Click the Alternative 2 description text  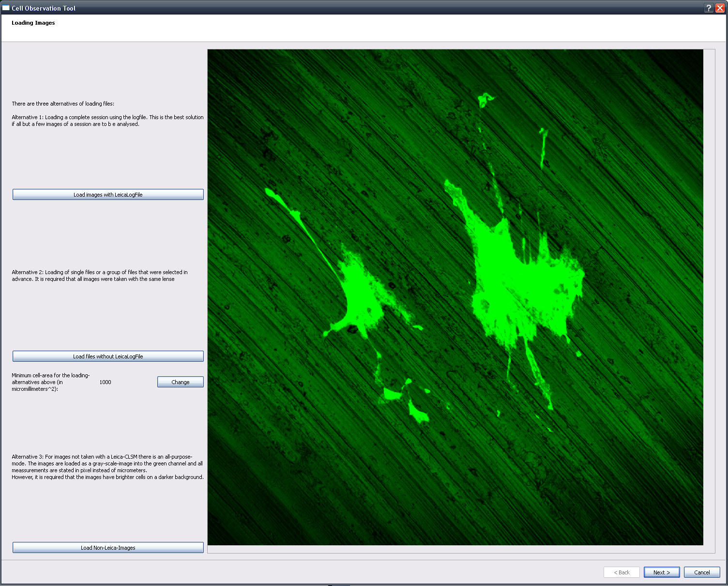click(100, 276)
